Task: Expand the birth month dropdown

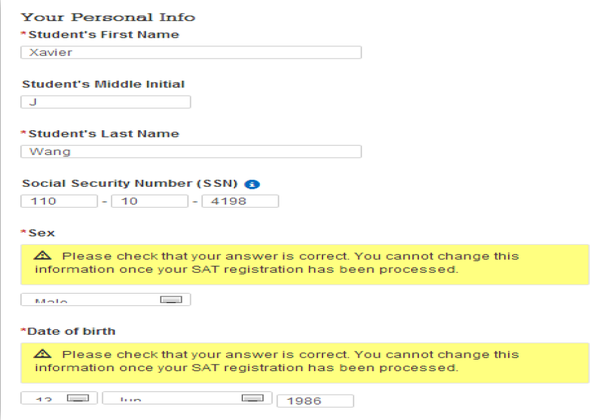Action: [187, 398]
